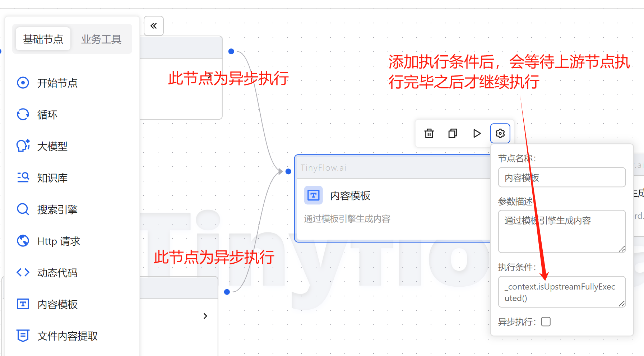
Task: Click the 内容模板 sidebar icon
Action: (x=23, y=304)
